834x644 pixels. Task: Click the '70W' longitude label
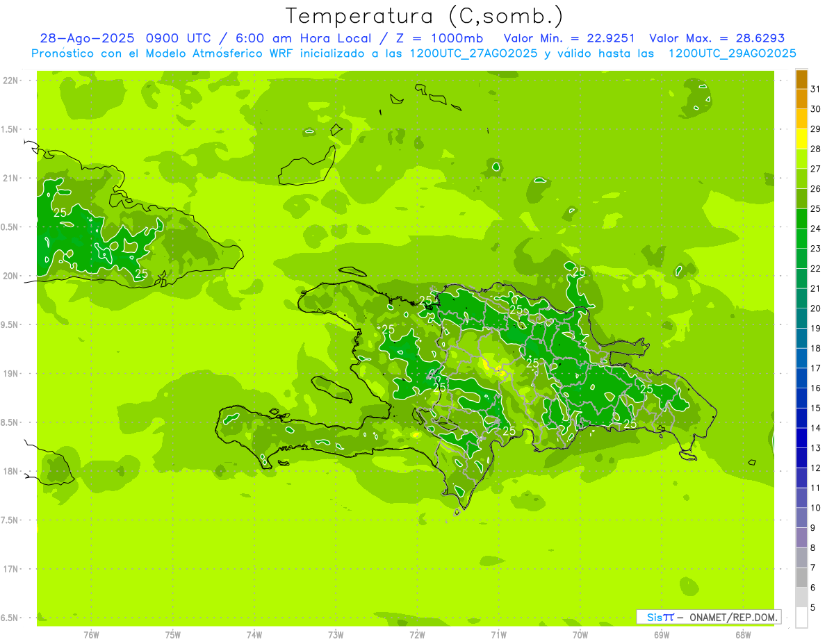[580, 634]
